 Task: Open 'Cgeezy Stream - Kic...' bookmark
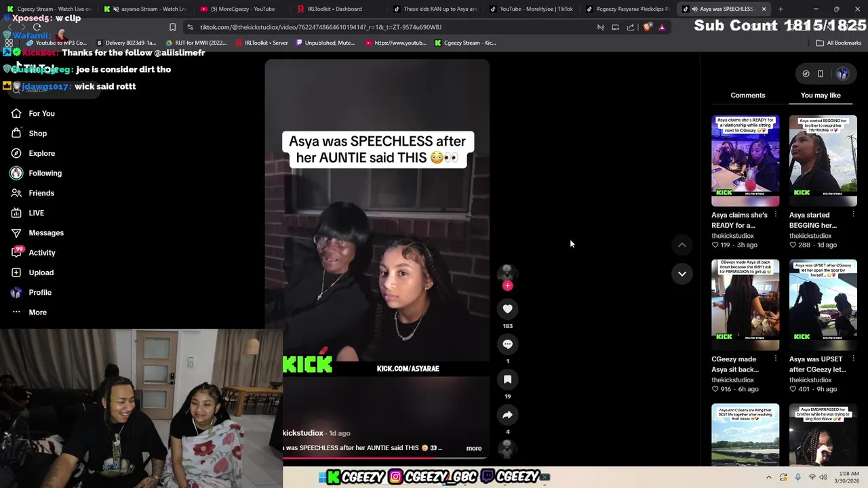(465, 43)
